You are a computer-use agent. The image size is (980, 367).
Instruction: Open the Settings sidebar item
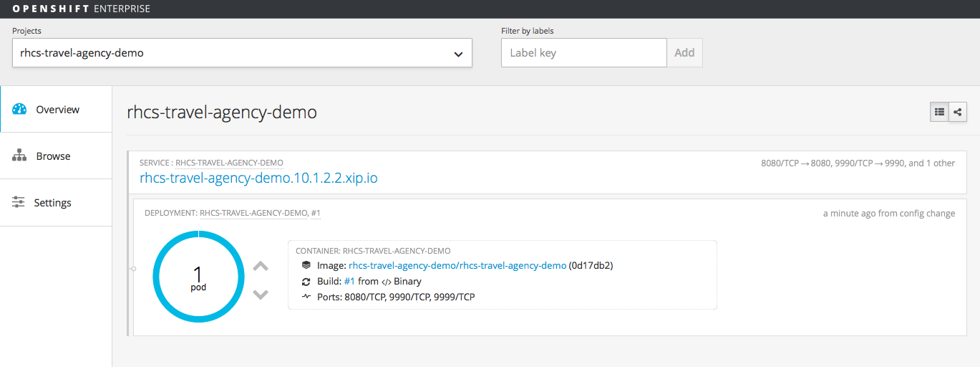tap(56, 203)
